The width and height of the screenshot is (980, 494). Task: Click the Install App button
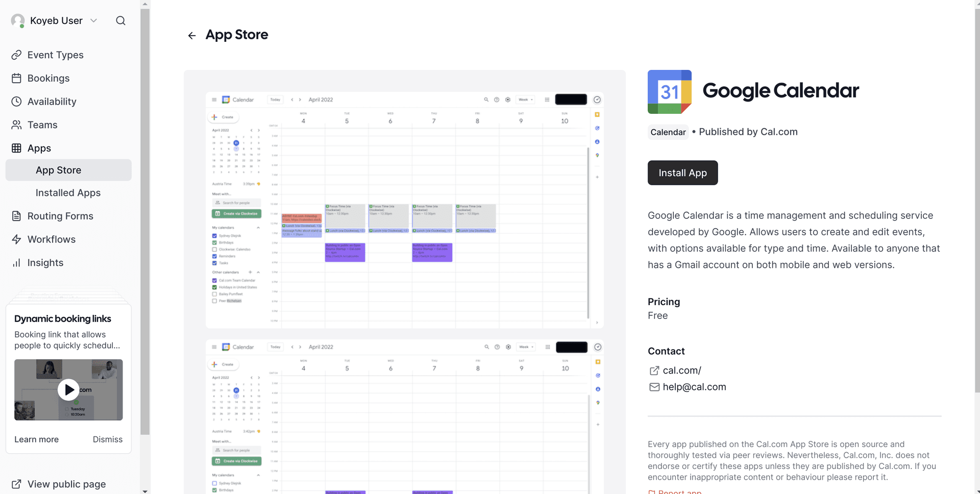click(x=682, y=172)
